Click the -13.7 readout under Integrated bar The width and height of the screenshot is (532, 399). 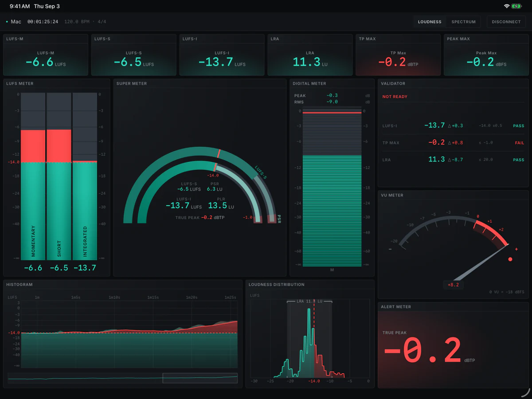click(85, 268)
